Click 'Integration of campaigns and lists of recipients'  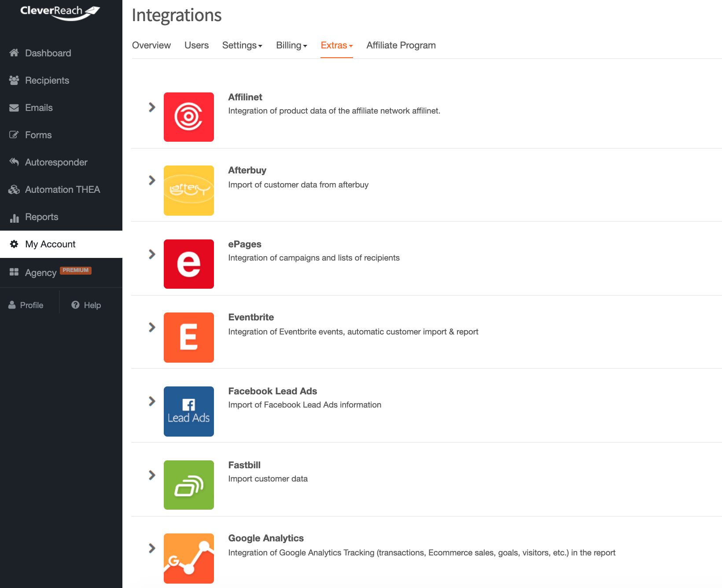314,258
